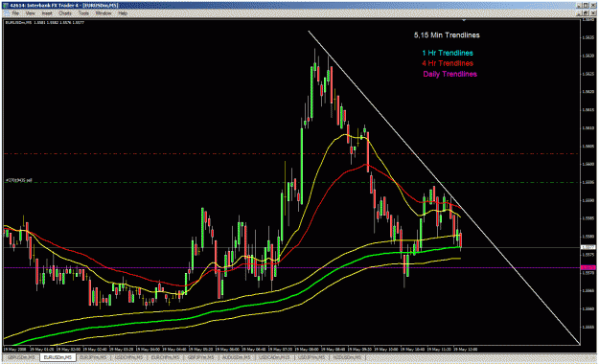The height and width of the screenshot is (364, 599).
Task: Switch to the USDJPYm,M5 chart tab
Action: click(311, 357)
